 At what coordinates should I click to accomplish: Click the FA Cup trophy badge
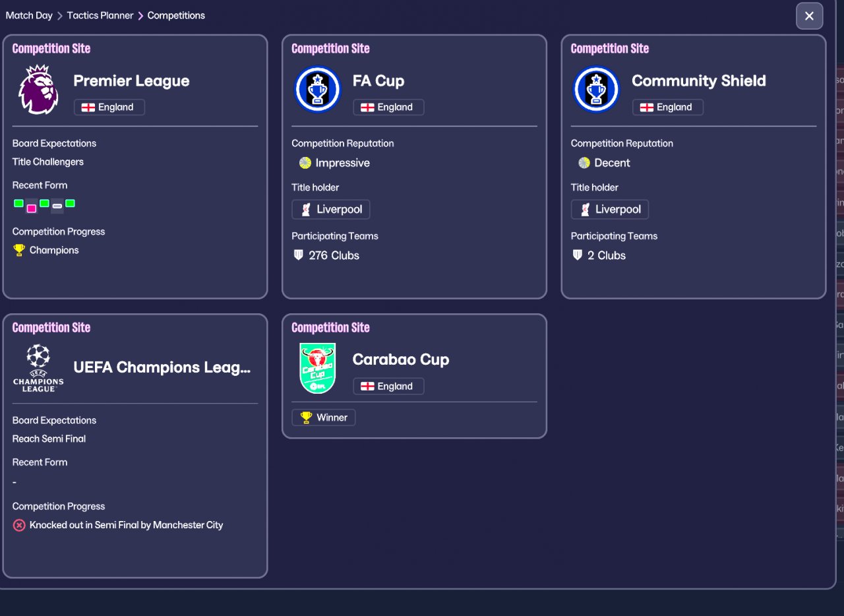pyautogui.click(x=317, y=90)
